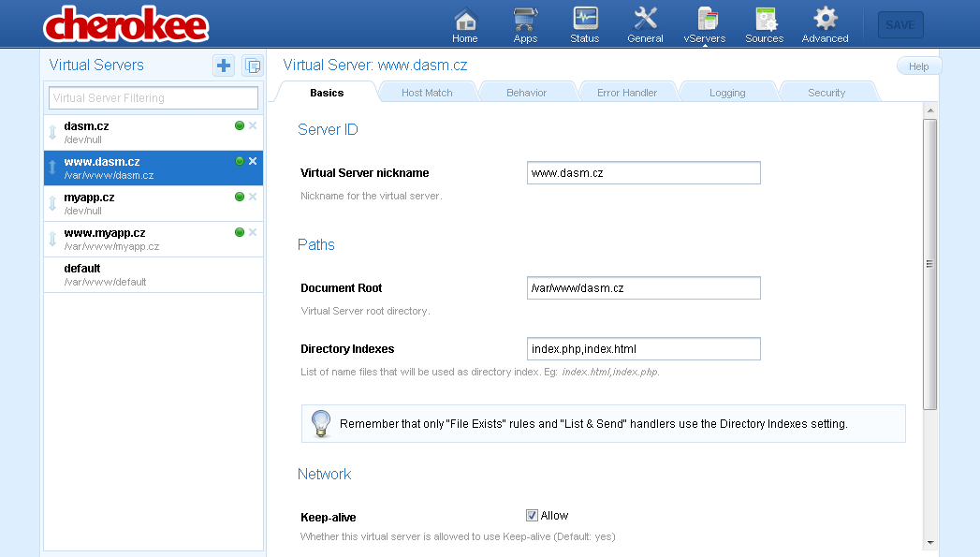This screenshot has width=980, height=557.
Task: Open the Status monitor section
Action: (x=585, y=25)
